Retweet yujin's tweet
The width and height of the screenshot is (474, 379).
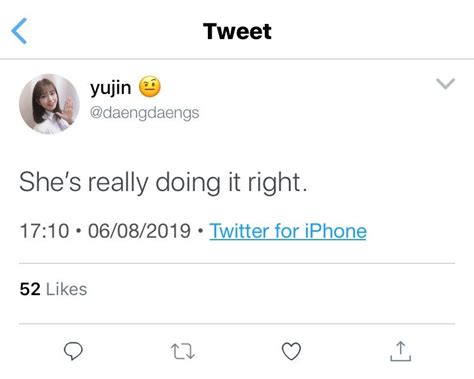pos(182,352)
